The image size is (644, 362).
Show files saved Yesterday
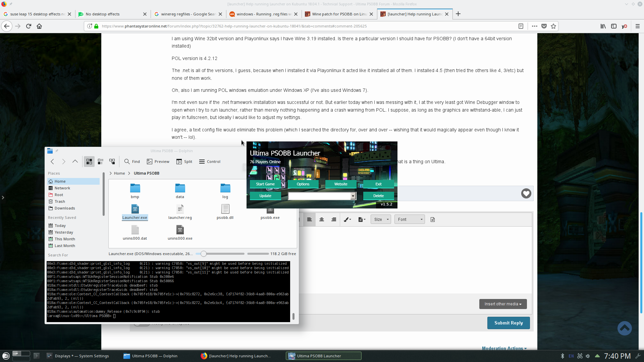click(73, 232)
